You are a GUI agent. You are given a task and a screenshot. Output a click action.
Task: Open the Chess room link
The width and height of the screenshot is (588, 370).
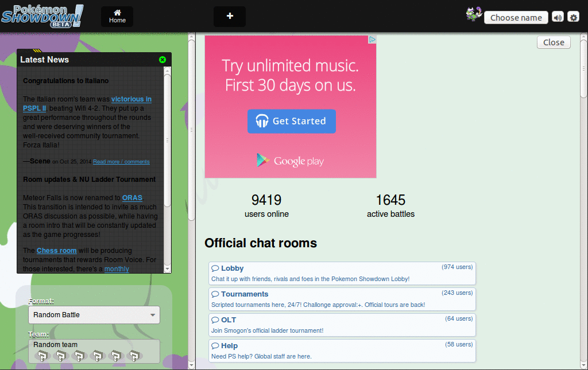pyautogui.click(x=57, y=251)
